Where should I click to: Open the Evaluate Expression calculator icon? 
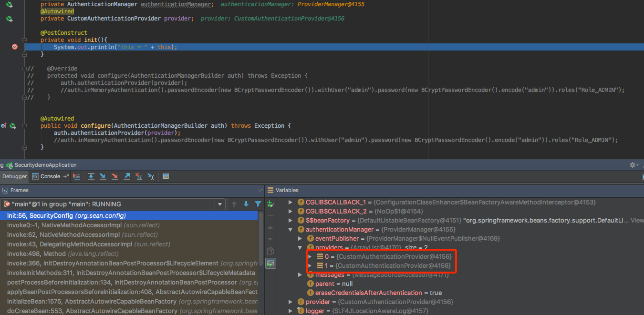coord(166,176)
